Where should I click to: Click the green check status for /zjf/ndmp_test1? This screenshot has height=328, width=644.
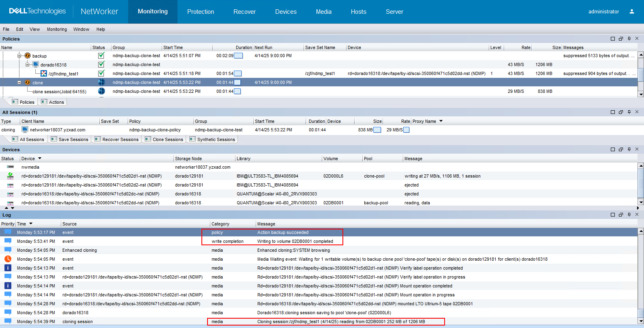click(101, 73)
